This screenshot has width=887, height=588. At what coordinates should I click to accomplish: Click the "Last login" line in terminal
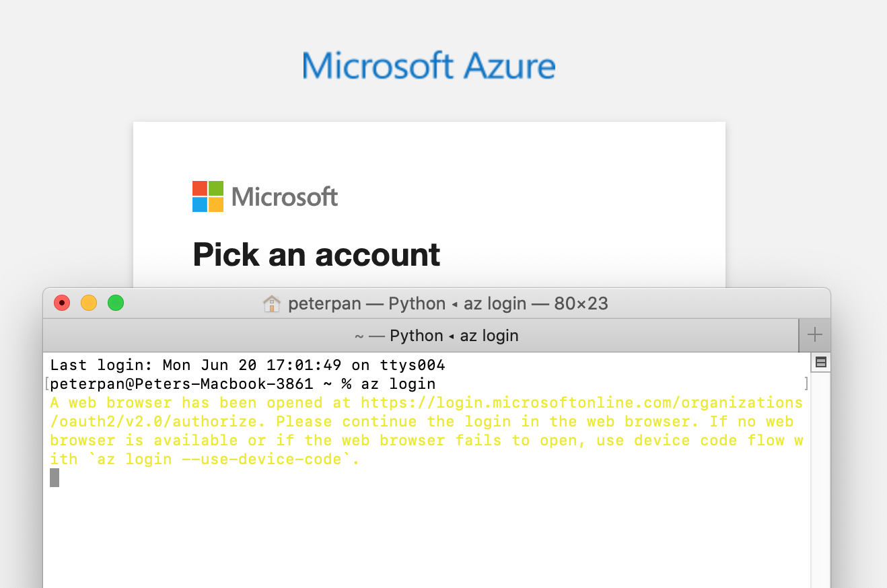[x=248, y=365]
